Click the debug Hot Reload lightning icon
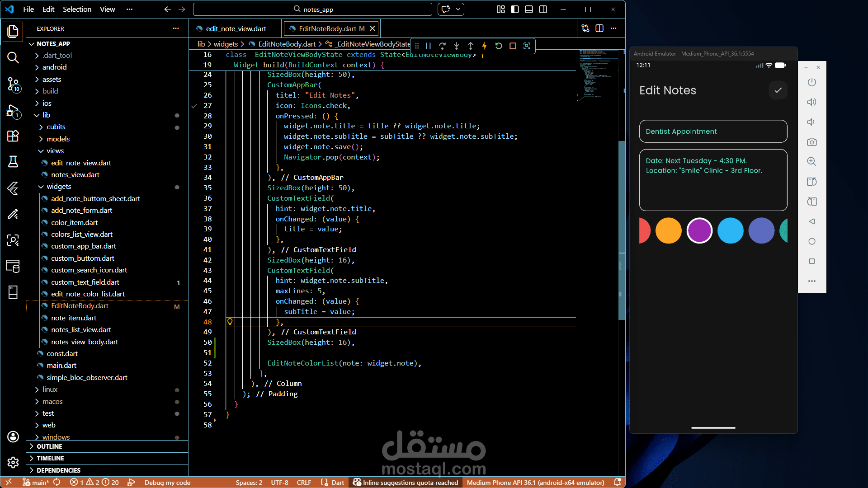Image resolution: width=868 pixels, height=488 pixels. [484, 46]
